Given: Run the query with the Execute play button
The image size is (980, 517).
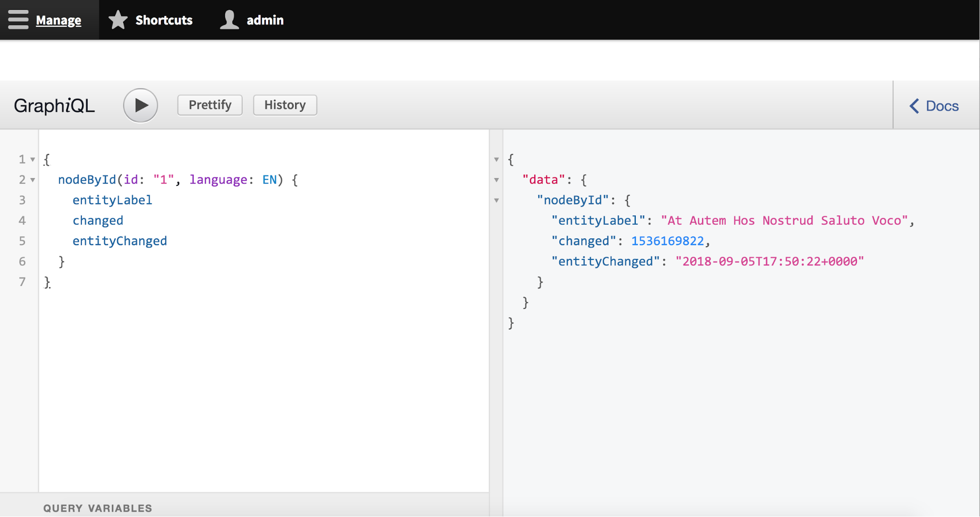Looking at the screenshot, I should pos(140,105).
